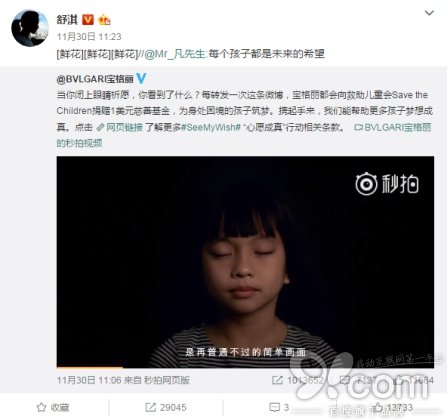
Task: Click the orange V verified badge
Action: (88, 20)
